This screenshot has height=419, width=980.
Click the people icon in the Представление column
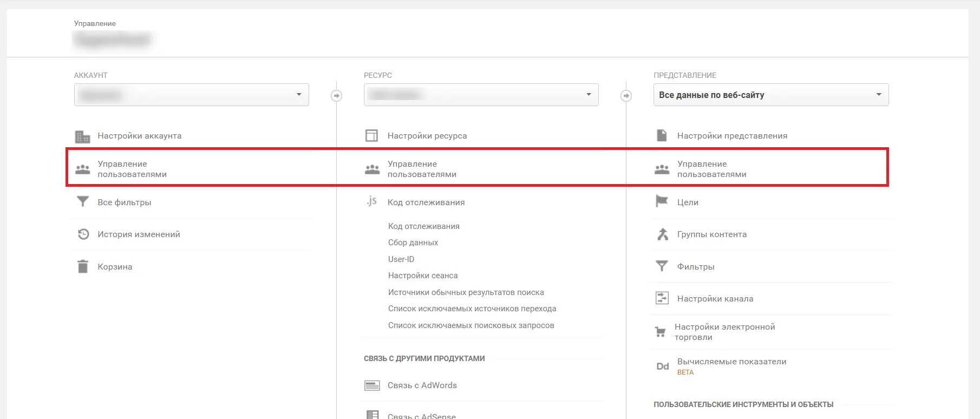click(x=662, y=169)
